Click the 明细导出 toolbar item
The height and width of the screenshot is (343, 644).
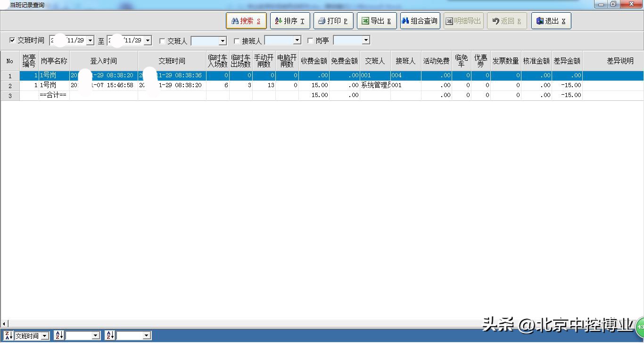click(463, 20)
